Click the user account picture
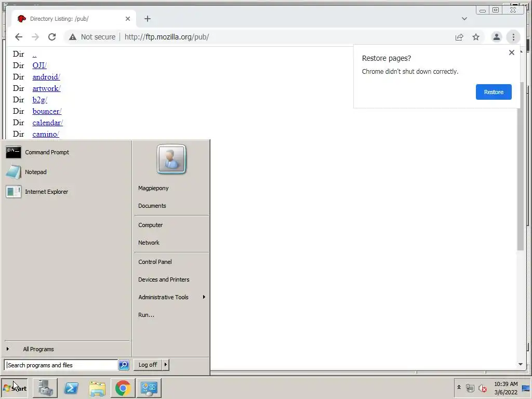This screenshot has width=532, height=399. pyautogui.click(x=171, y=159)
